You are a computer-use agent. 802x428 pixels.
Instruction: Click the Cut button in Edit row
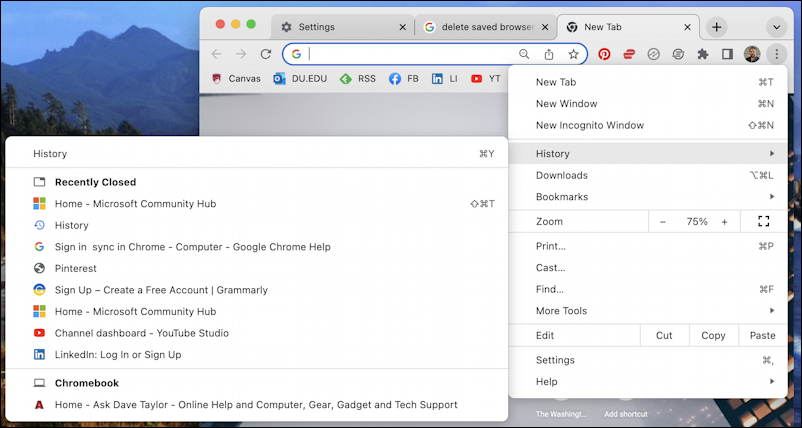coord(664,336)
